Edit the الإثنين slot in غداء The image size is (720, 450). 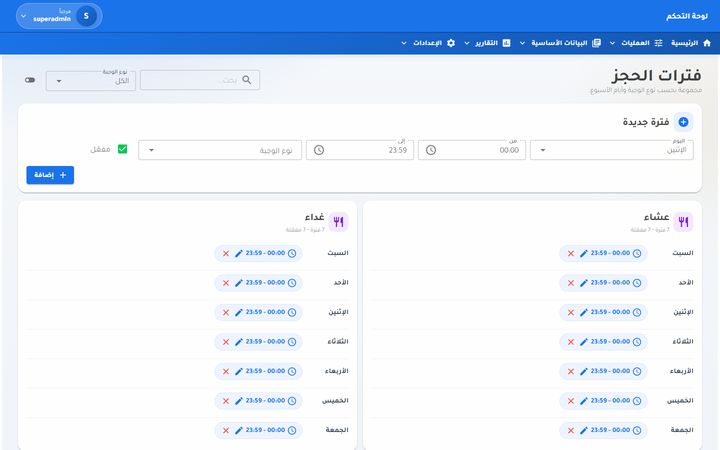pyautogui.click(x=239, y=312)
